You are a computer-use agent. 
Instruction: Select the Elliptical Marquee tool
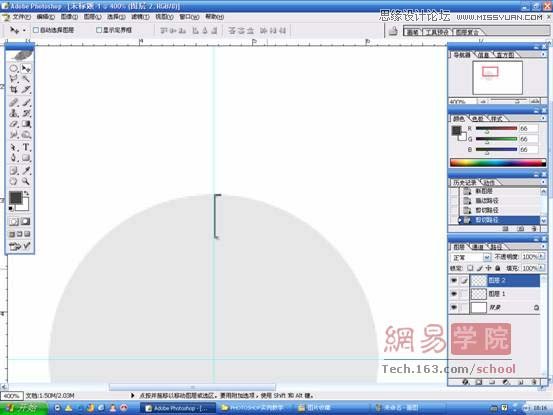tap(14, 68)
